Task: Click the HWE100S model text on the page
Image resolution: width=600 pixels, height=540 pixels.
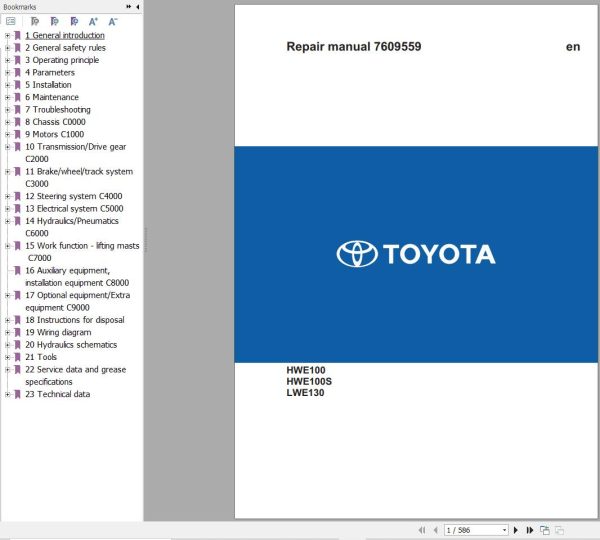Action: click(x=309, y=382)
